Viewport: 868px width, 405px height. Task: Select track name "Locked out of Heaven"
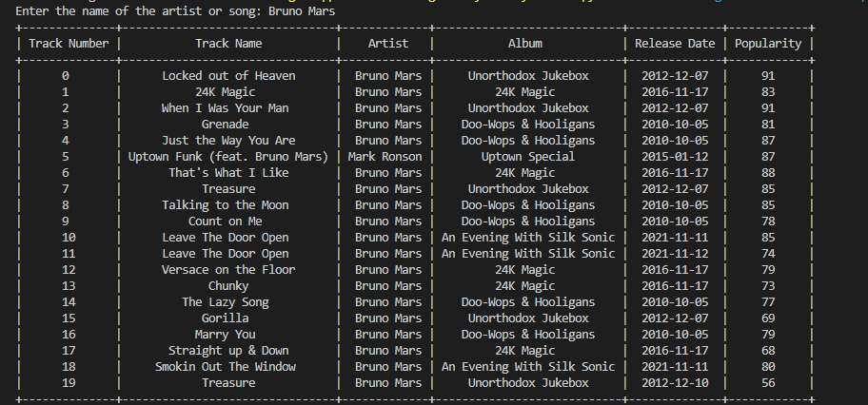click(228, 76)
